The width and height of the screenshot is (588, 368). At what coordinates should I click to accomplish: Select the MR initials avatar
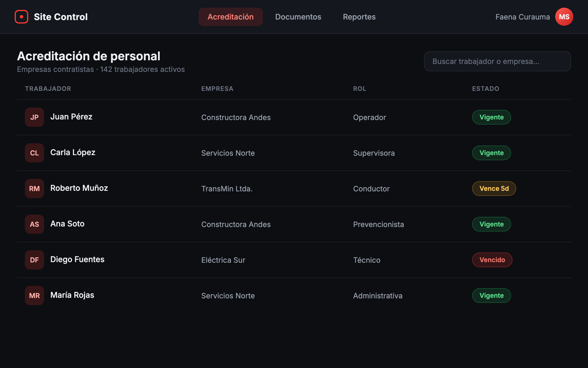(34, 296)
